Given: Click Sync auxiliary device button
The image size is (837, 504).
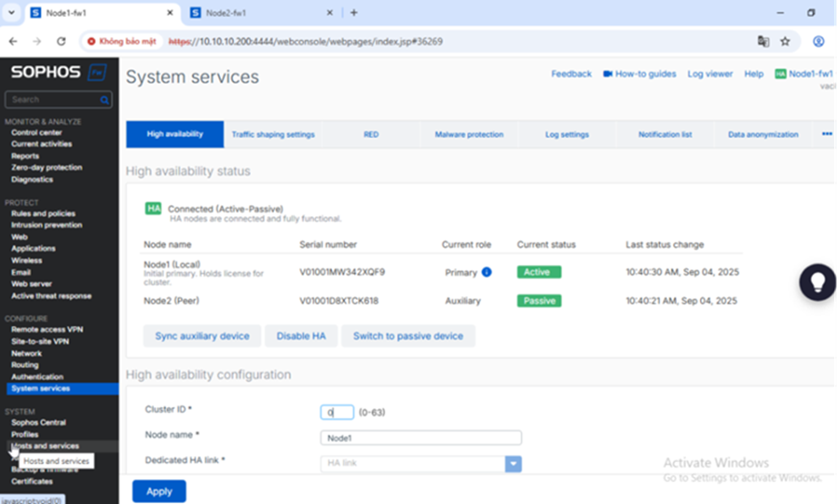Looking at the screenshot, I should point(202,336).
